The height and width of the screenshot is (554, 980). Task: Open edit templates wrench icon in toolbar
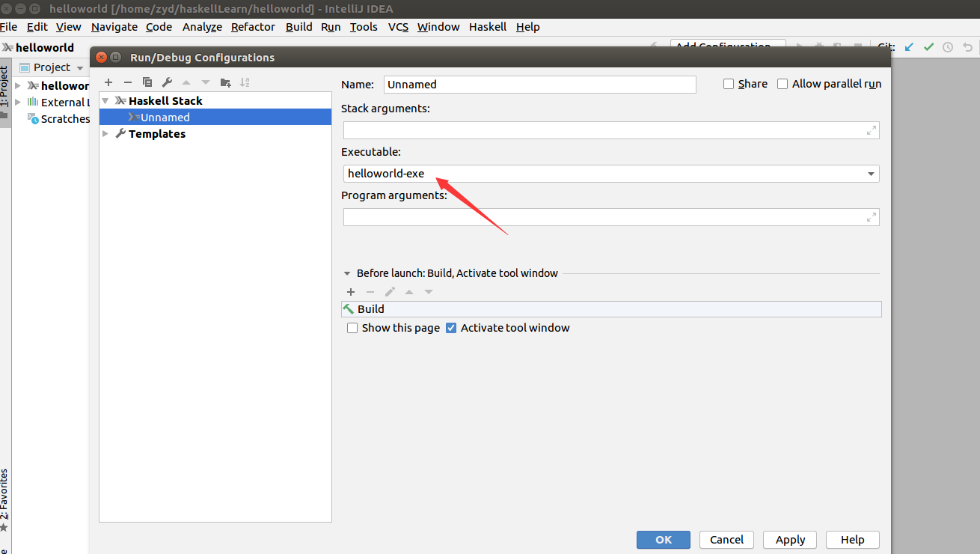coord(167,82)
